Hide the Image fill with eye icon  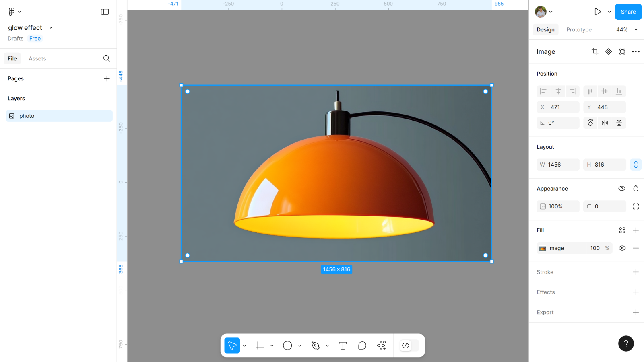click(x=622, y=248)
